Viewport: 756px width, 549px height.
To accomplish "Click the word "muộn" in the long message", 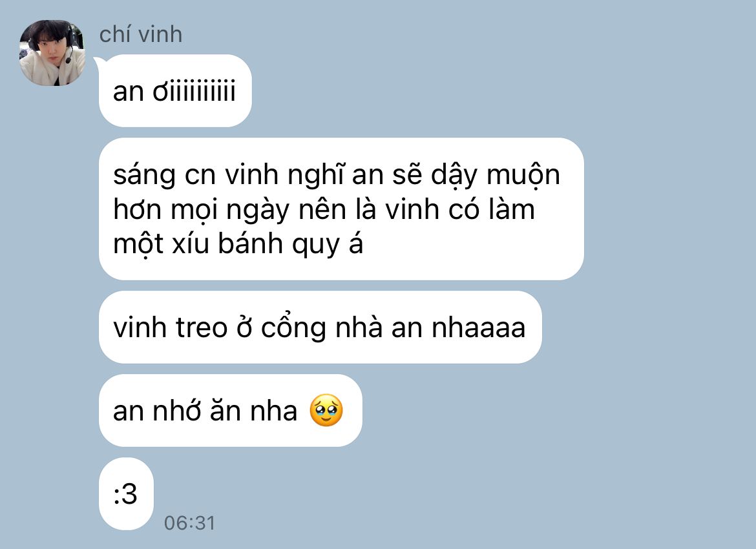I will (x=523, y=175).
